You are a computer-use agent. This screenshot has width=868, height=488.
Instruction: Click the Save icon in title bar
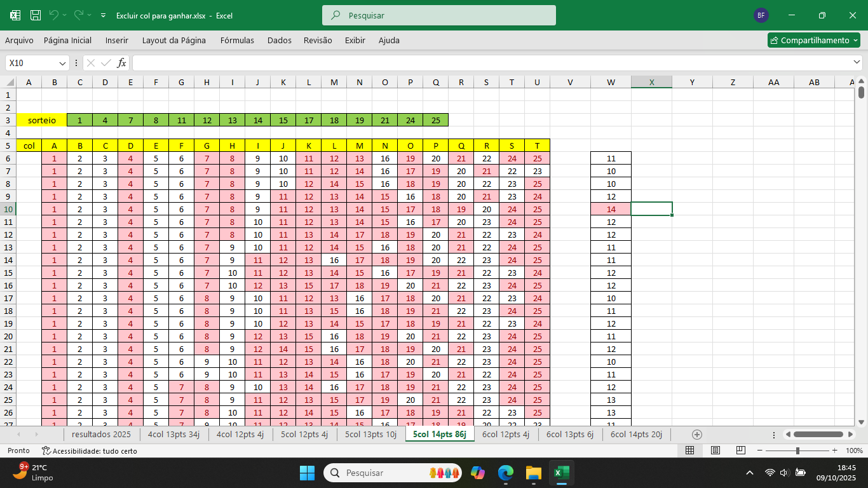tap(36, 15)
